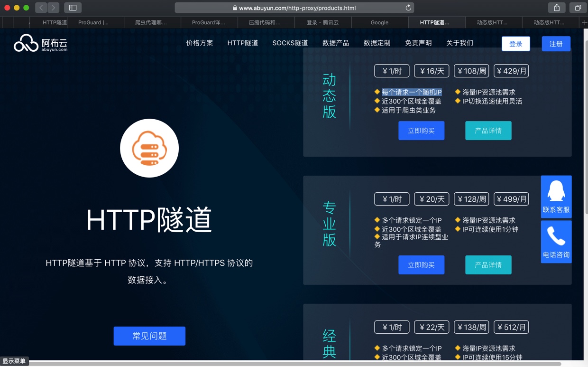Click the HTTP隧道 page heading
Image resolution: width=588 pixels, height=367 pixels.
[x=149, y=220]
